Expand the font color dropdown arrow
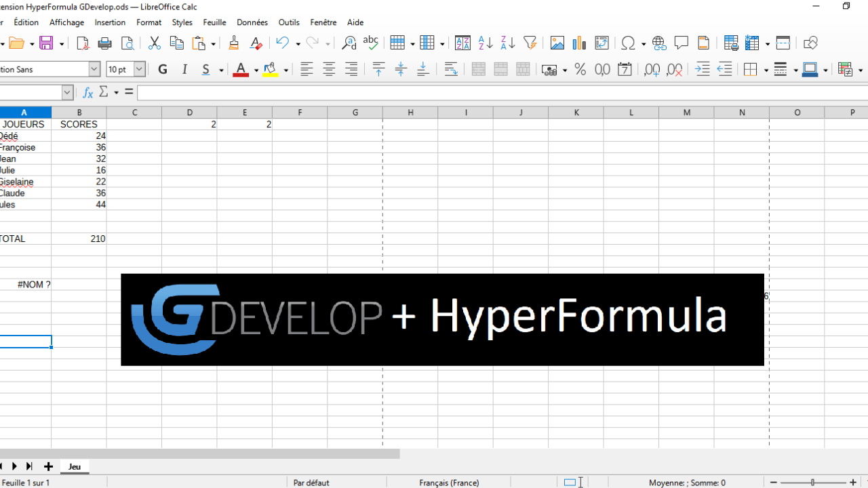 [x=256, y=69]
